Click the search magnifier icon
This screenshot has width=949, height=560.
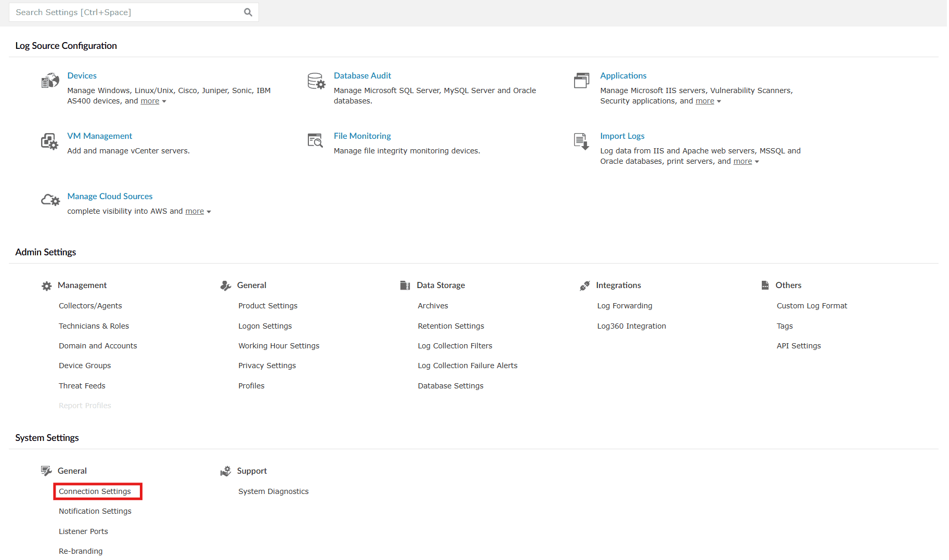(x=248, y=12)
